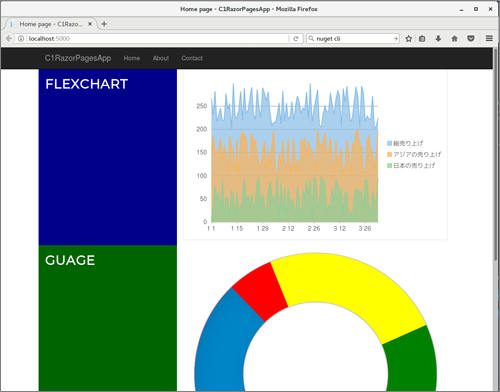This screenshot has height=392, width=500.
Task: Open the Contact nav link
Action: click(192, 58)
